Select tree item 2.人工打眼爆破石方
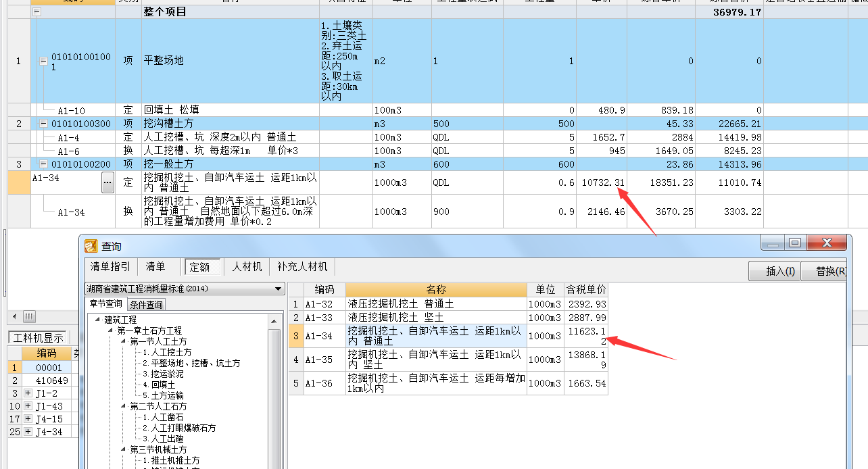 (x=179, y=428)
